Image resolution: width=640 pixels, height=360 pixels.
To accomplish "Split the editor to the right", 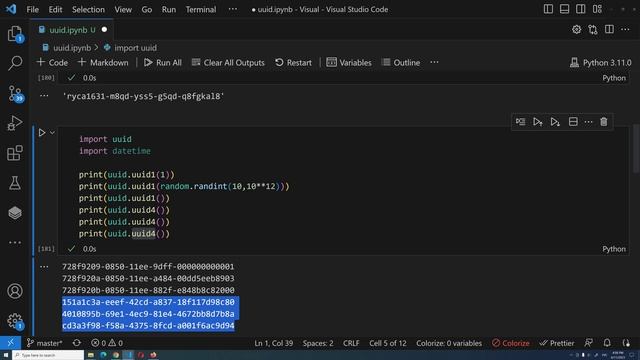I will click(609, 29).
